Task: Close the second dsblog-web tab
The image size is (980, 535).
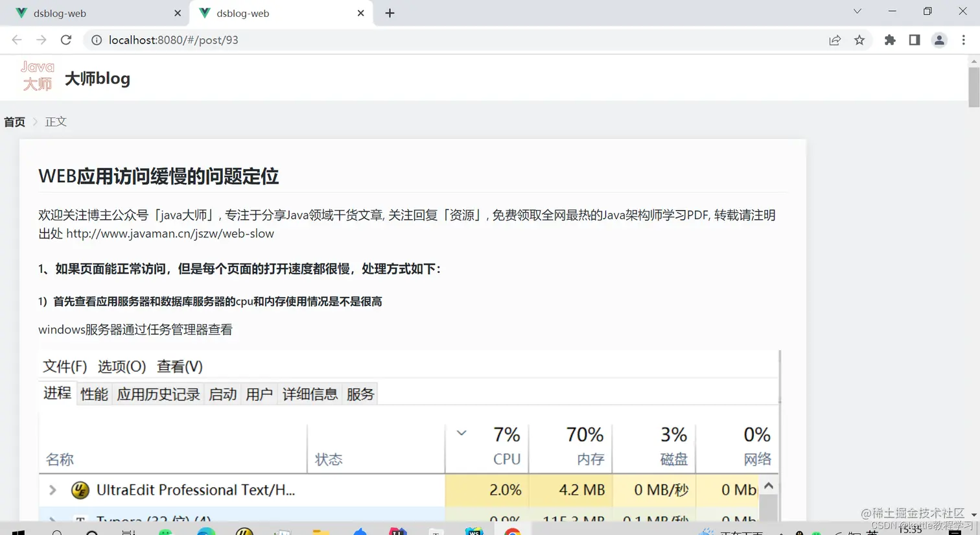Action: click(361, 13)
